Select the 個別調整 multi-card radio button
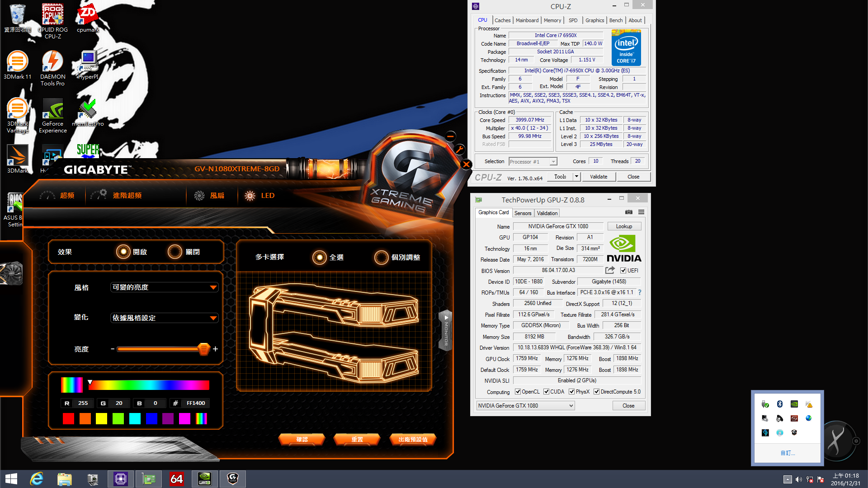This screenshot has height=488, width=868. tap(381, 257)
